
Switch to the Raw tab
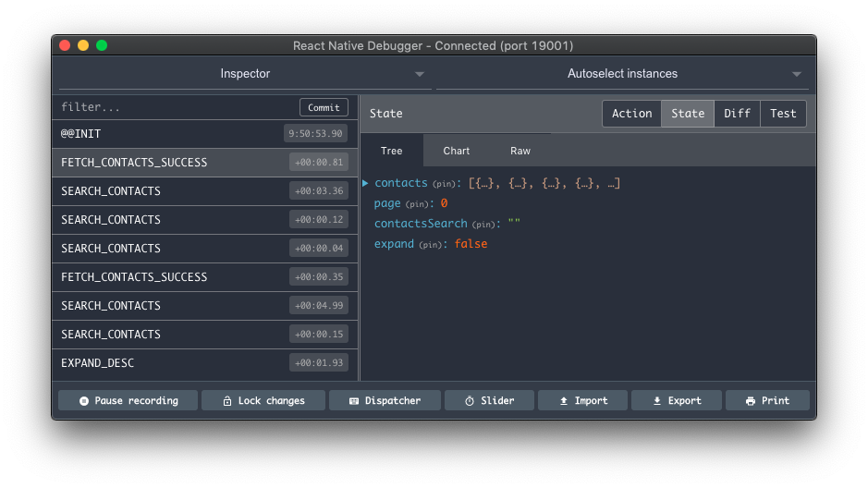pos(520,151)
